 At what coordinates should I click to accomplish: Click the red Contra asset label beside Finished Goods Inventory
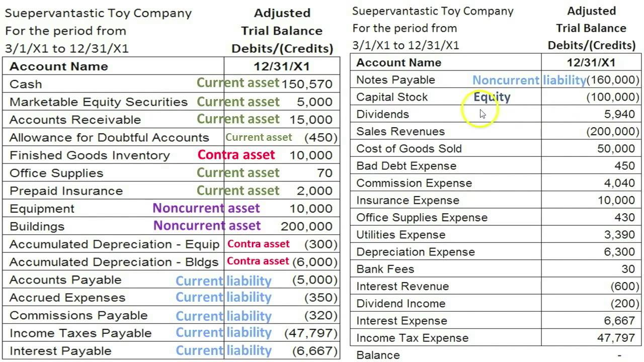tap(236, 155)
